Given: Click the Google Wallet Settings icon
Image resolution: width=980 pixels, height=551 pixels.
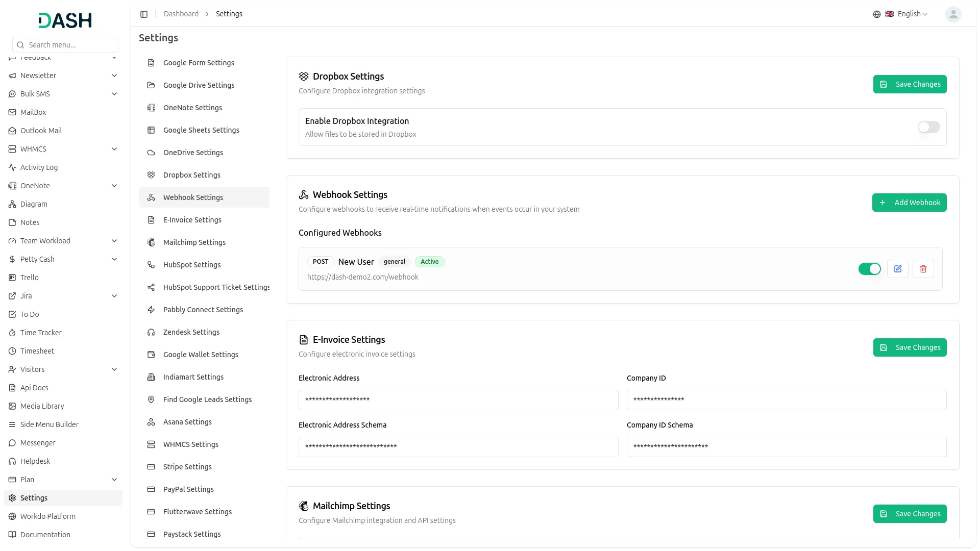Looking at the screenshot, I should pyautogui.click(x=151, y=355).
